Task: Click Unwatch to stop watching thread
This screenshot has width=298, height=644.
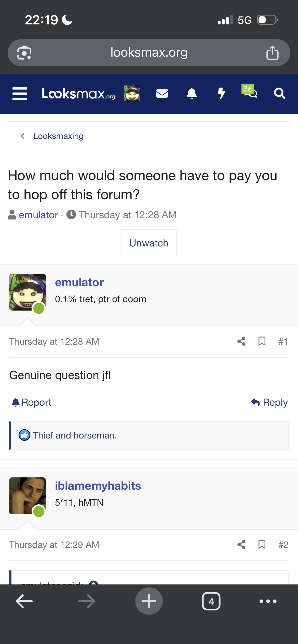Action: (x=149, y=243)
